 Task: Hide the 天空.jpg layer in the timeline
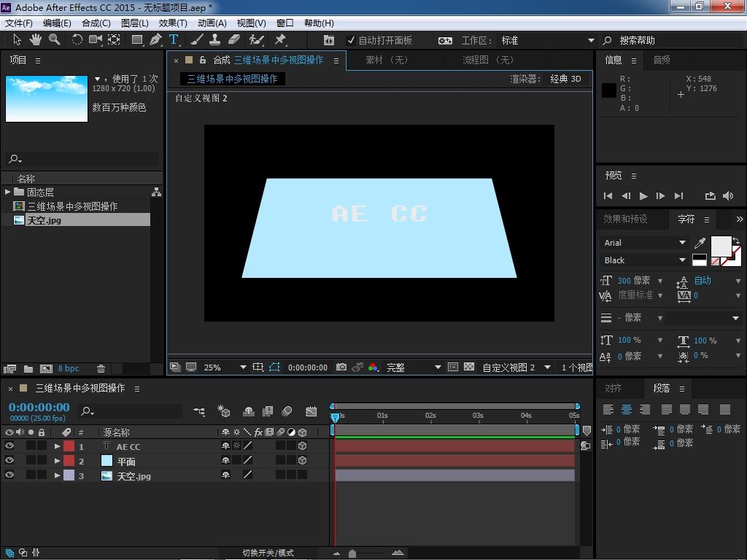9,475
